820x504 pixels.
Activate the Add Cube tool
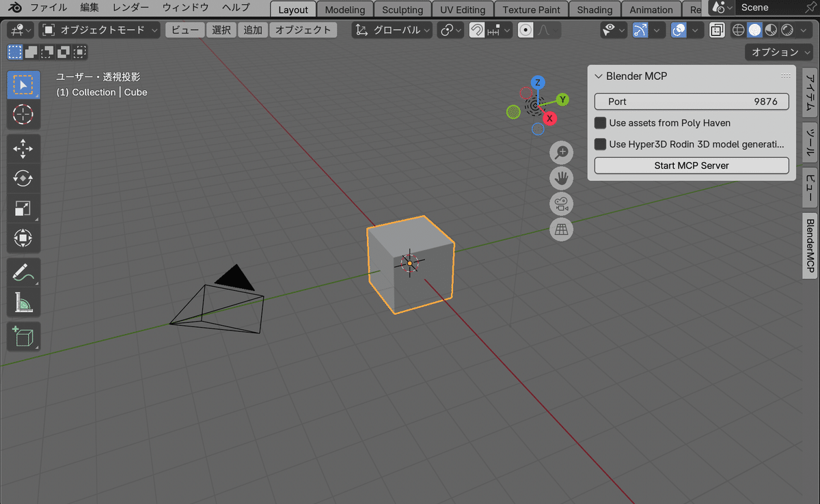pyautogui.click(x=23, y=336)
